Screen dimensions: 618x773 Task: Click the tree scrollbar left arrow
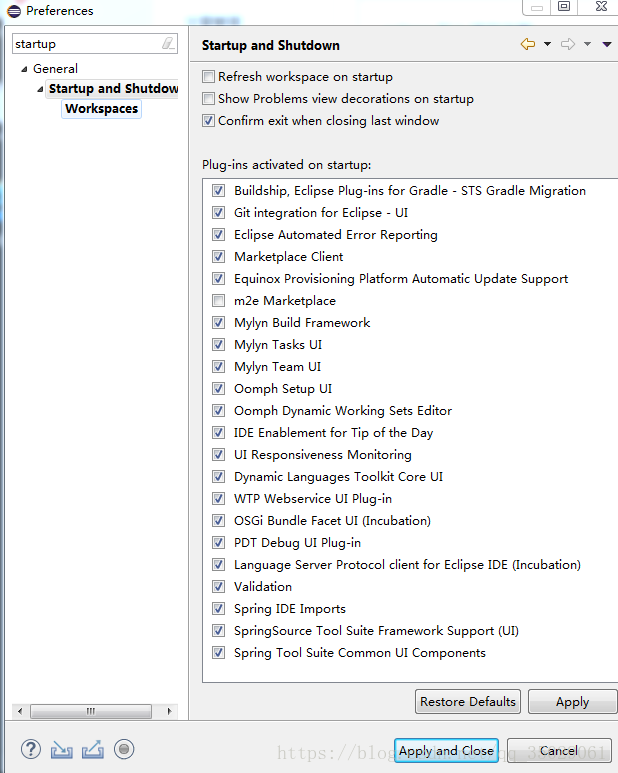(x=20, y=711)
